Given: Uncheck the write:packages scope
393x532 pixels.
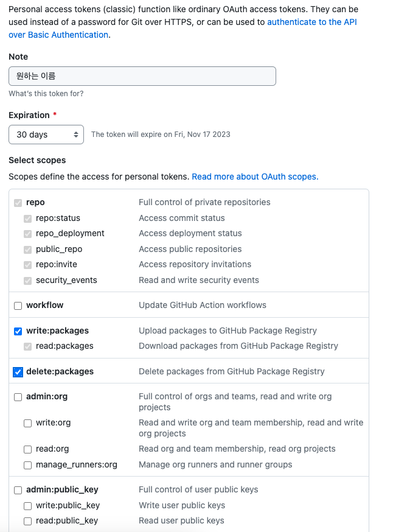Looking at the screenshot, I should [18, 331].
